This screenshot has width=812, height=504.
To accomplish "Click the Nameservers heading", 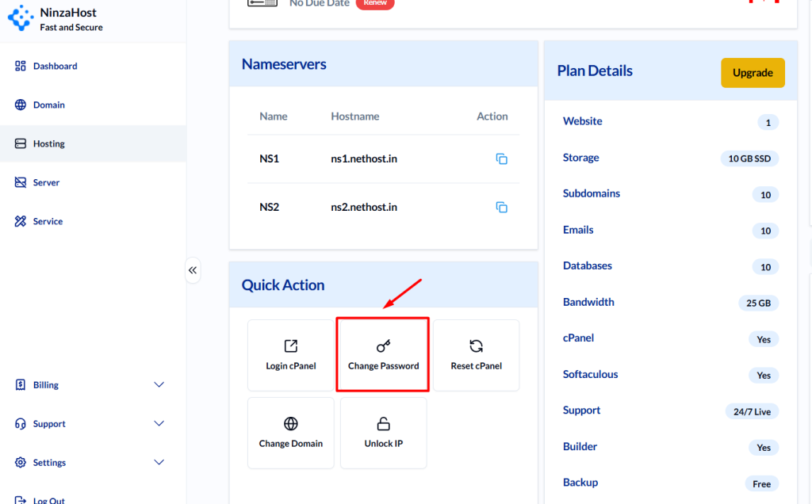I will click(x=284, y=63).
